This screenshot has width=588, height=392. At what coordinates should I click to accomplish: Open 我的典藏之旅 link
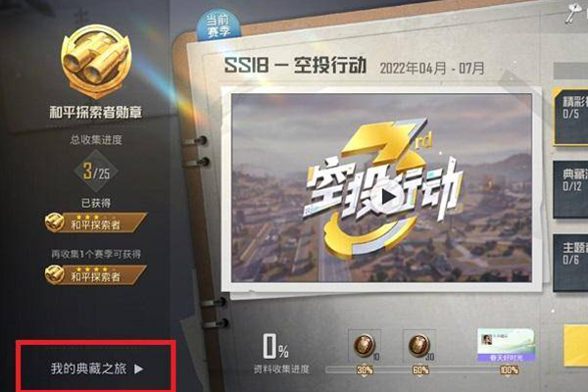[96, 368]
